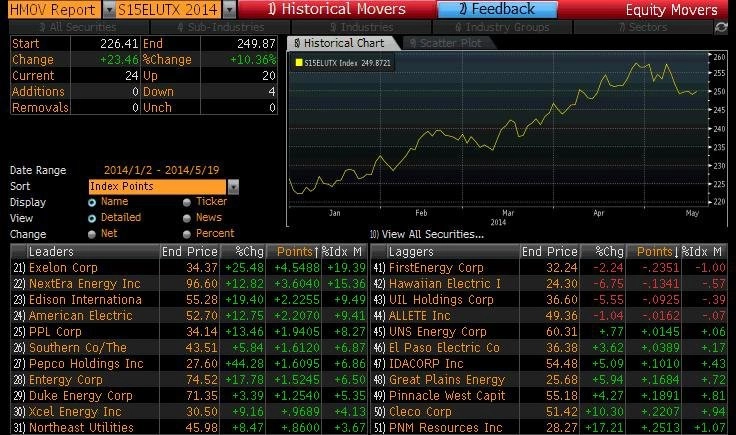
Task: Open the El Paso Electric Co row
Action: (x=549, y=347)
